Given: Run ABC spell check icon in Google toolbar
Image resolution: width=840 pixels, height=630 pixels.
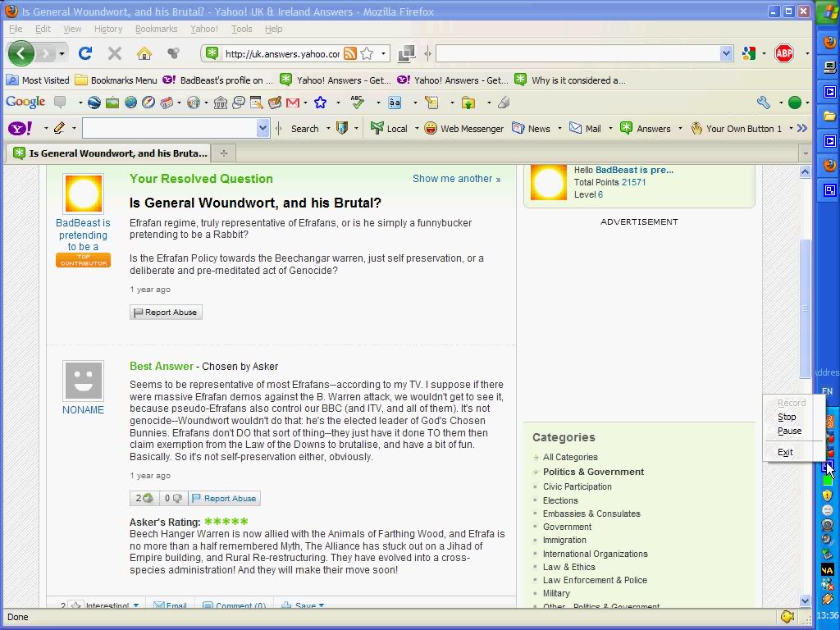Looking at the screenshot, I should click(x=358, y=102).
